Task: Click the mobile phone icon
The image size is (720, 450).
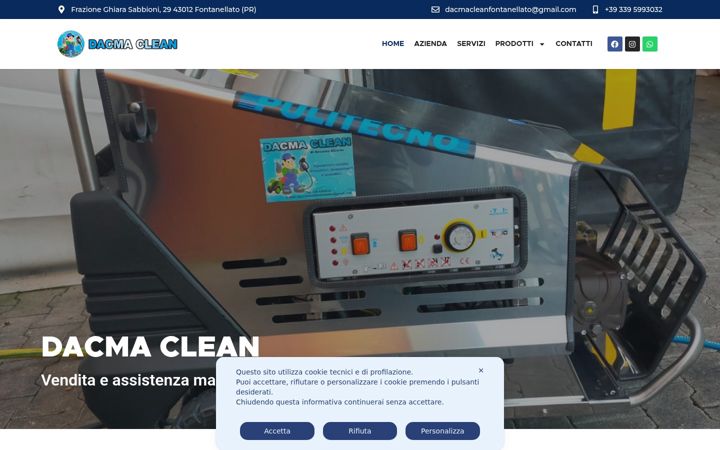Action: [595, 10]
